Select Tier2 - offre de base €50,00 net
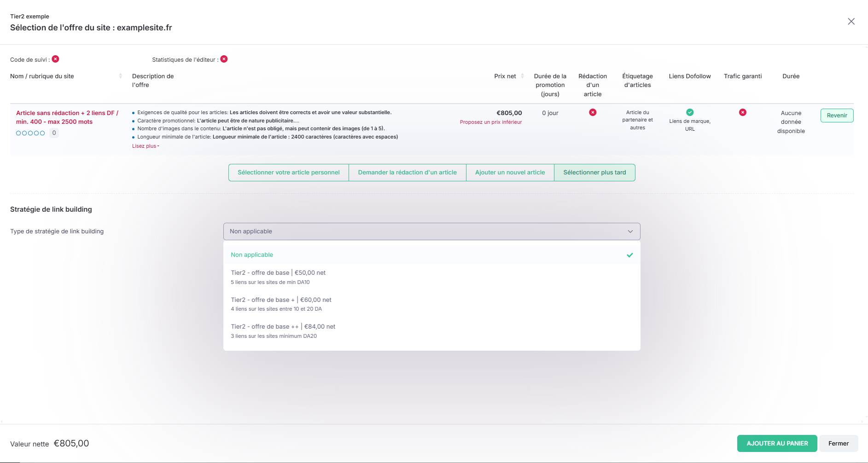The width and height of the screenshot is (868, 463). click(431, 277)
